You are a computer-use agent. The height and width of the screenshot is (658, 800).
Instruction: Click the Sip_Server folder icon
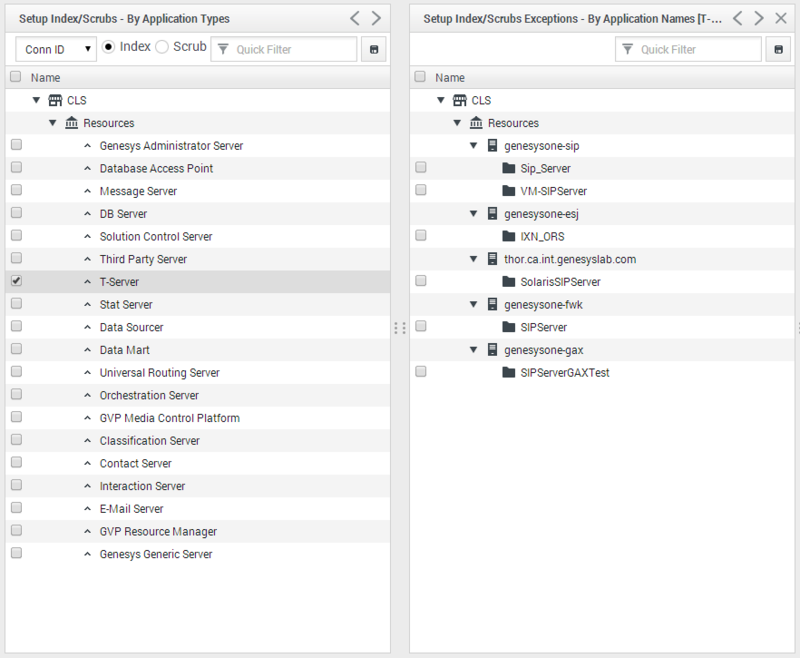pos(509,168)
